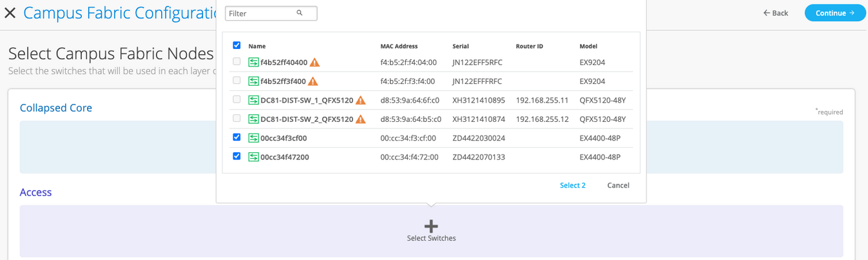Click warning triangle beside DC81-DIST-SW_2_QFX5120

click(x=361, y=119)
